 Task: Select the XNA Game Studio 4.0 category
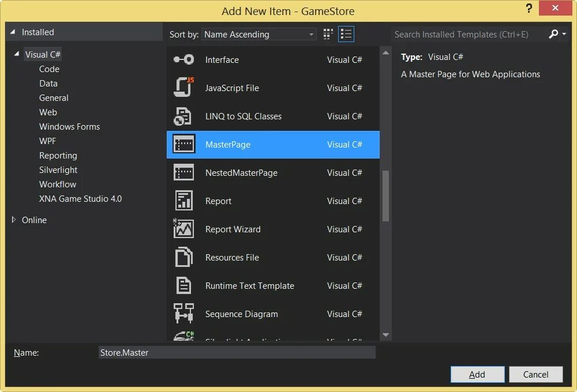click(x=80, y=198)
